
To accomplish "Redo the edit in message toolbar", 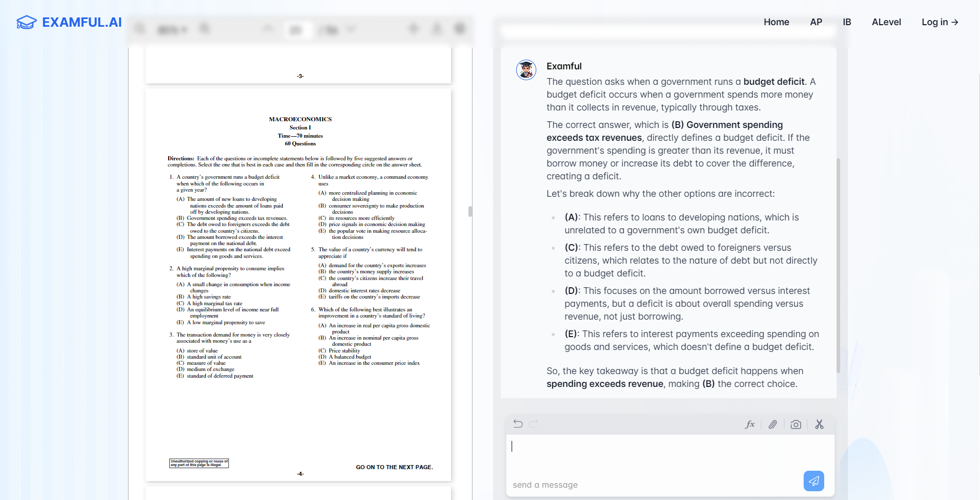I will [x=534, y=424].
